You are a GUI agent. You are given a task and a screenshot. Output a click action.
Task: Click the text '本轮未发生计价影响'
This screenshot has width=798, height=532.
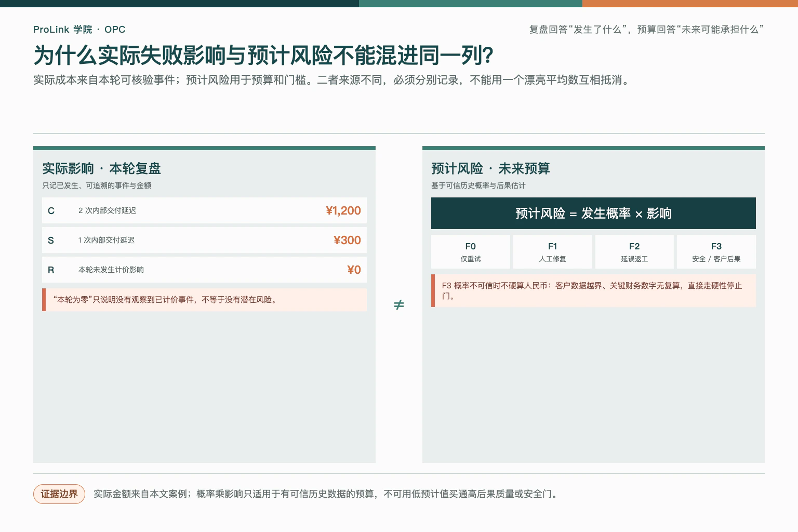[111, 270]
